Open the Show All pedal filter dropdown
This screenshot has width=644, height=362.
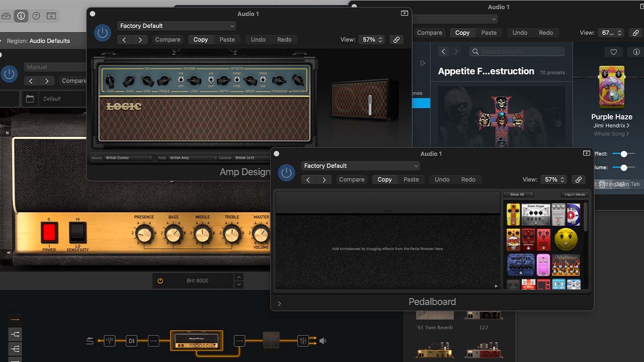[519, 195]
